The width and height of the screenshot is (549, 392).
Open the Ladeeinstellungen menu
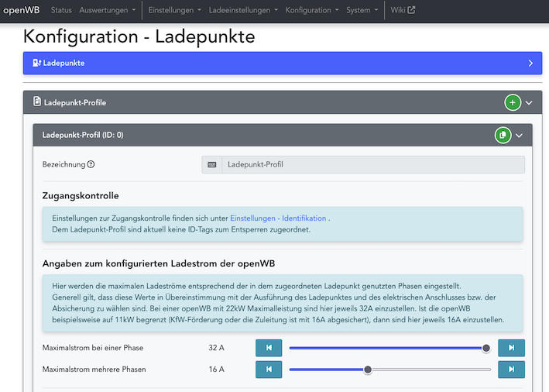[x=243, y=10]
